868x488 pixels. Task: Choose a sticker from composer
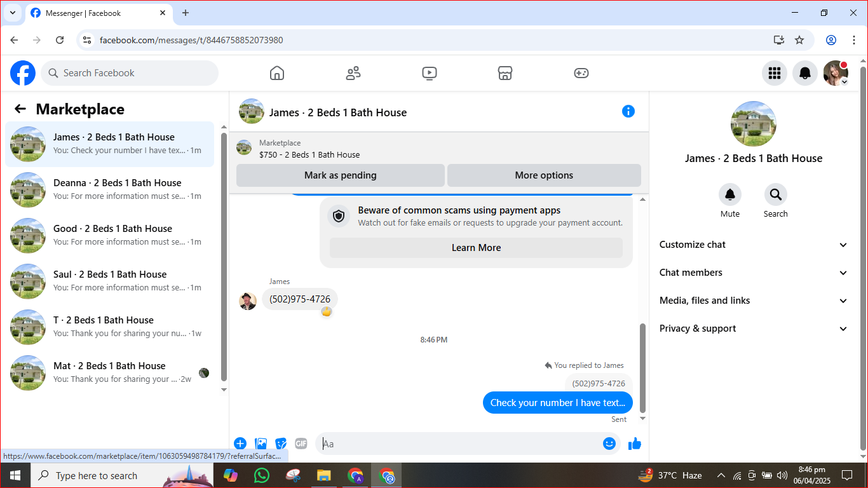281,444
